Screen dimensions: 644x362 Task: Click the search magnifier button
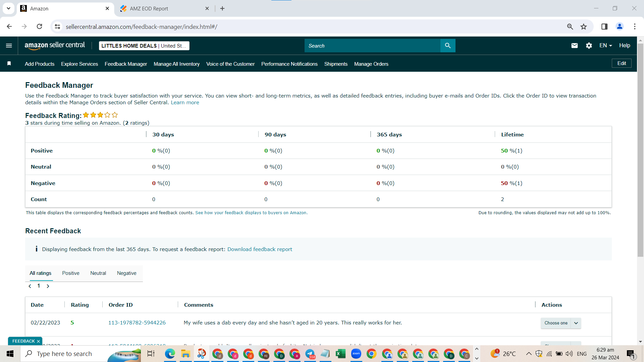(448, 46)
